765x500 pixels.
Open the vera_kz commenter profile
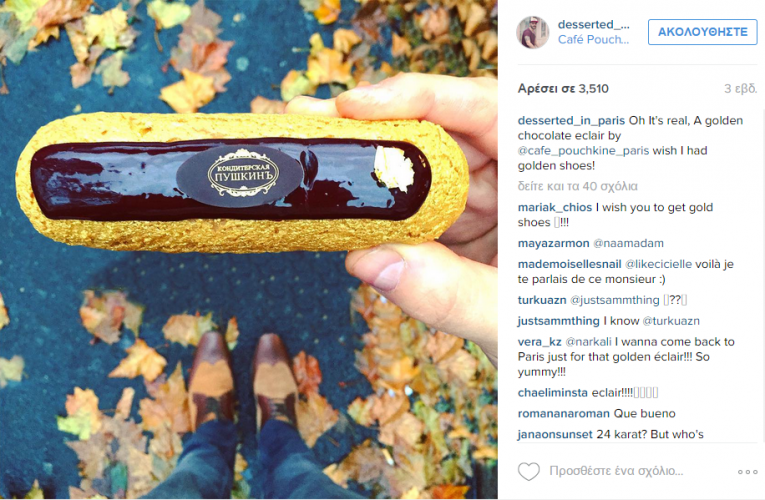coord(540,341)
